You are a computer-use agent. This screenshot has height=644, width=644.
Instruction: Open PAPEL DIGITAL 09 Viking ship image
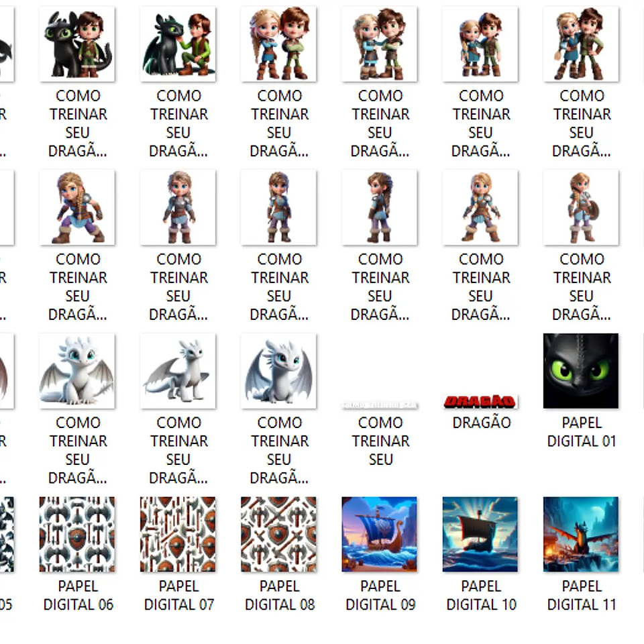380,534
